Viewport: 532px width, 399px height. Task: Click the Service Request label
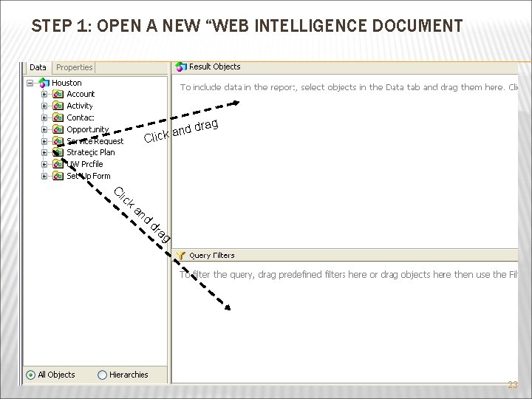95,141
